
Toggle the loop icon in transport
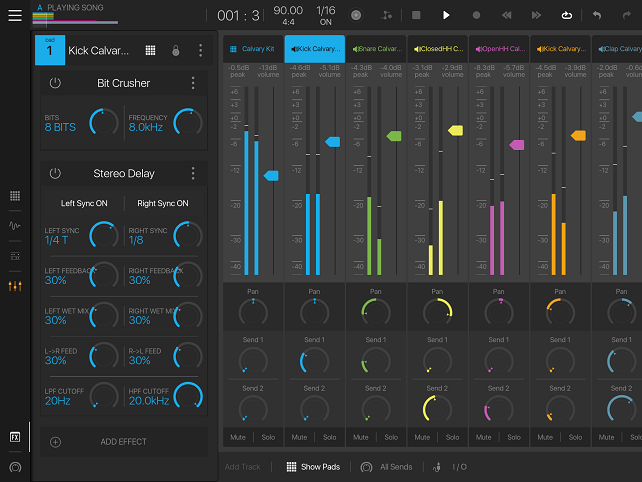click(x=567, y=16)
